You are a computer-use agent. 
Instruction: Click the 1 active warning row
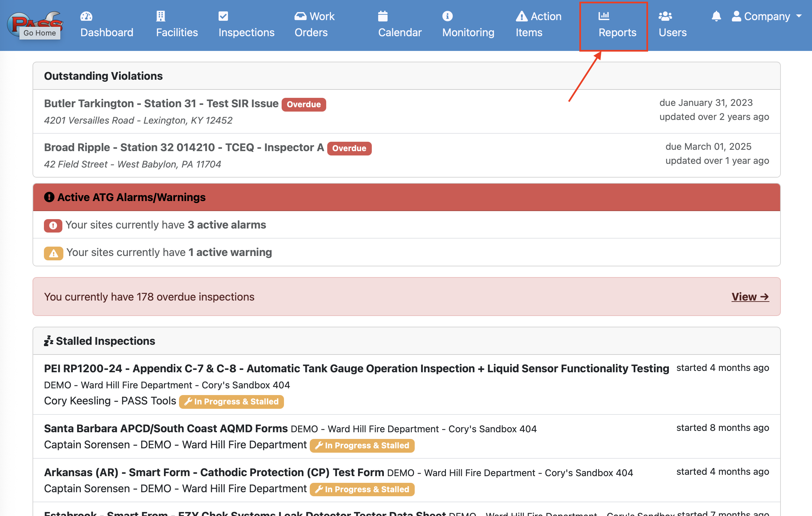pos(169,252)
